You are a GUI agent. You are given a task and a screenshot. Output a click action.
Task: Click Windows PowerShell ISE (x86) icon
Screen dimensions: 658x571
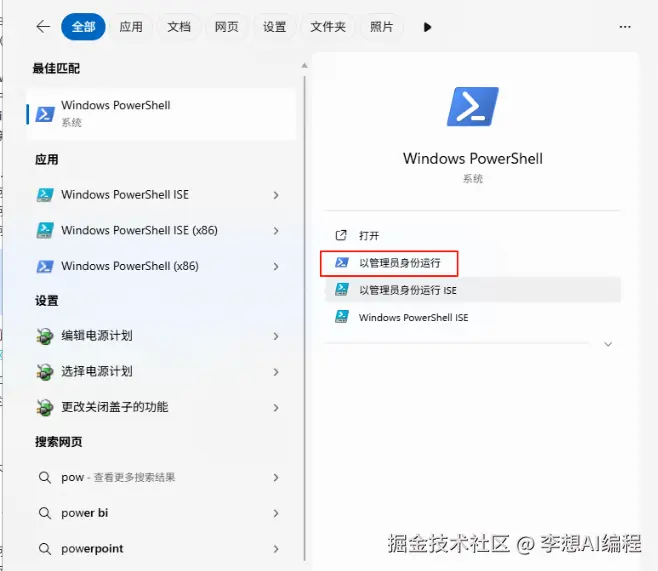tap(45, 230)
